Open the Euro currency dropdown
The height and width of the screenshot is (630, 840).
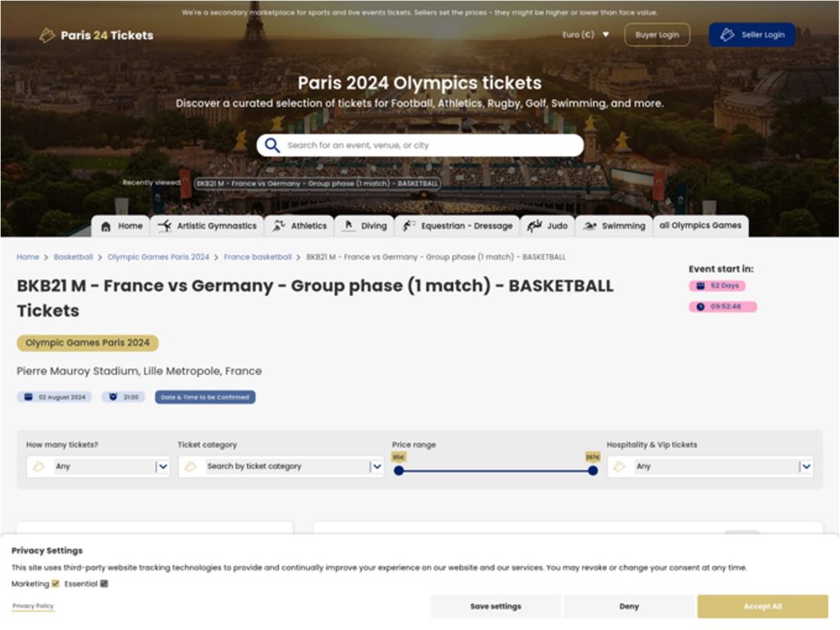coord(585,35)
